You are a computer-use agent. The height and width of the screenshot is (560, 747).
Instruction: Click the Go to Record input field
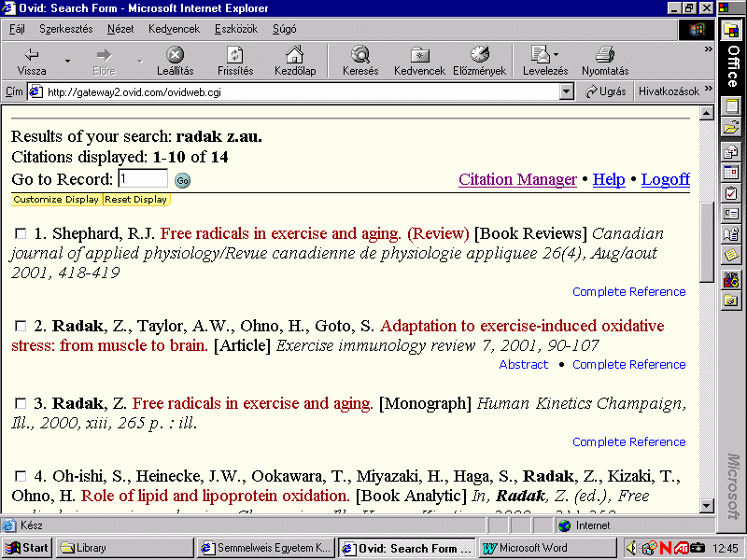pos(143,179)
